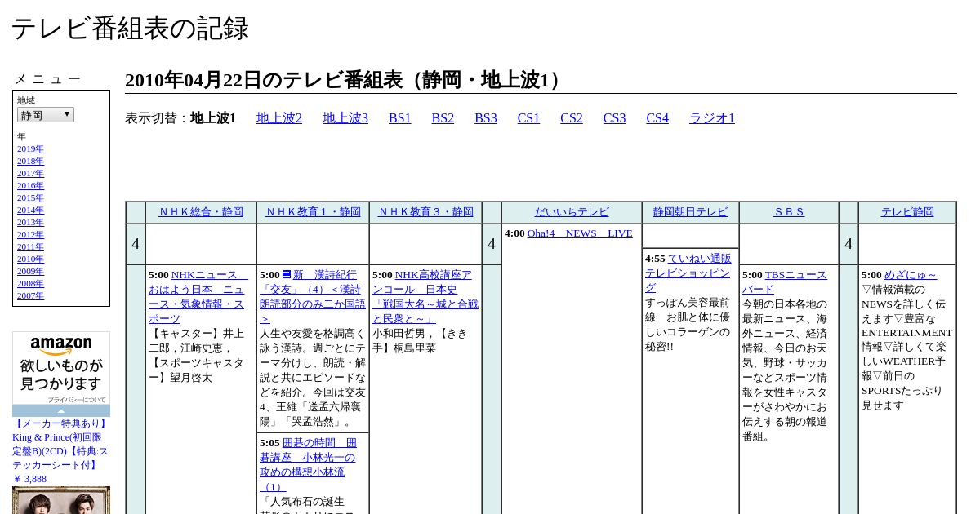The height and width of the screenshot is (514, 980).
Task: Switch to the CS3 listing
Action: 614,118
